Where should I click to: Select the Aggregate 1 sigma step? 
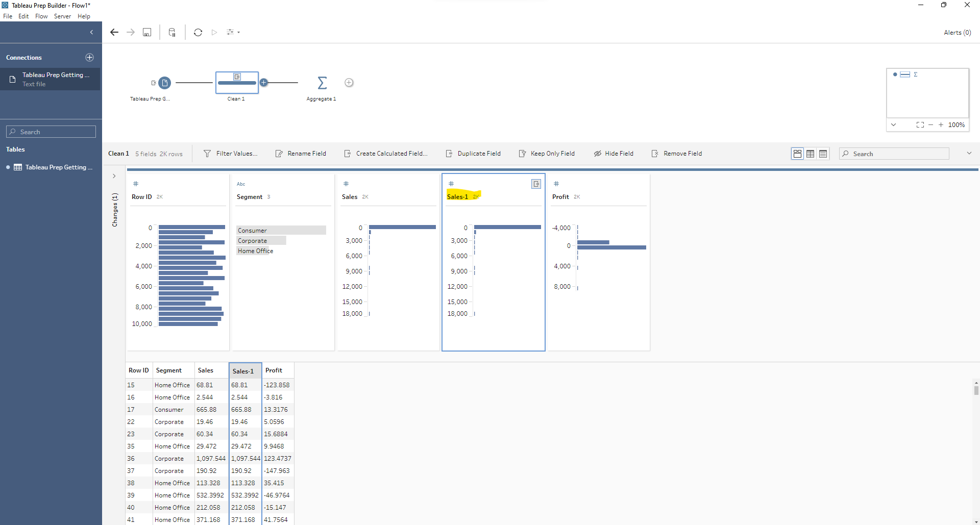(x=322, y=83)
